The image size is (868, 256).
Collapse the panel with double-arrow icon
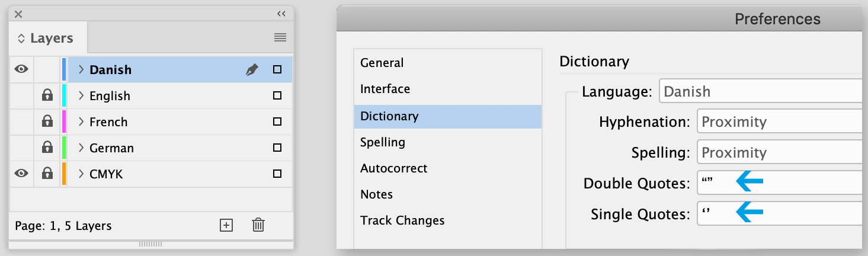tap(281, 14)
